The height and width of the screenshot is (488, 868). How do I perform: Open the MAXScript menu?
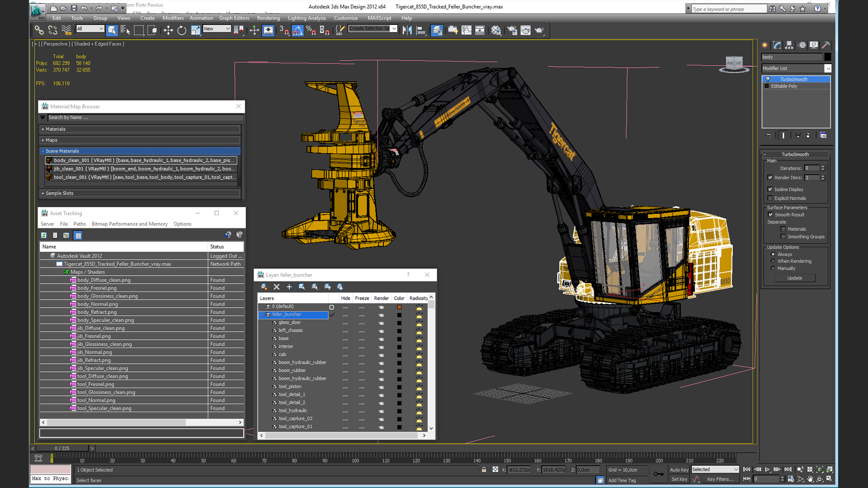[379, 18]
